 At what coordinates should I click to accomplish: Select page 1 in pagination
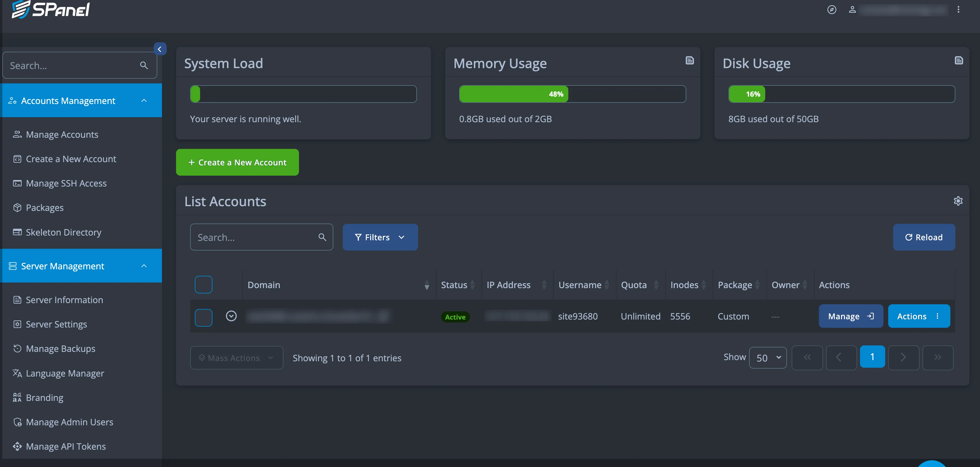click(x=872, y=357)
